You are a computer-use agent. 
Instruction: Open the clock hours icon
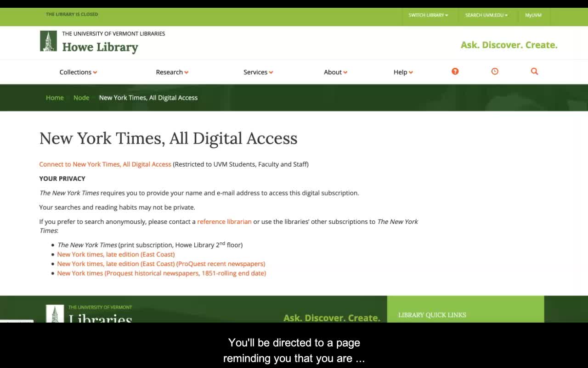click(495, 71)
